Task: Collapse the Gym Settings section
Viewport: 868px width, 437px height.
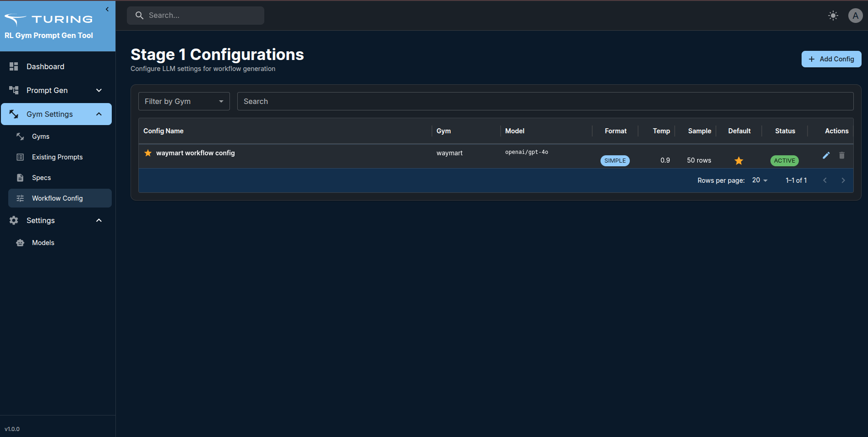Action: click(99, 114)
